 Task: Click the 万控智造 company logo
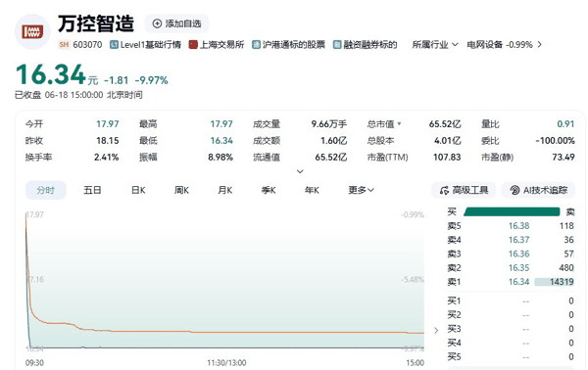[32, 32]
